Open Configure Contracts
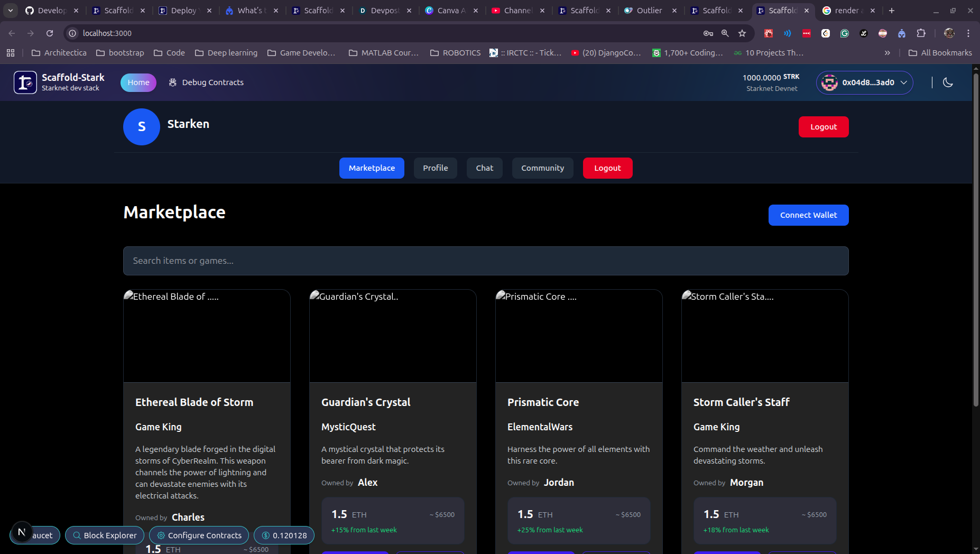 pyautogui.click(x=199, y=535)
